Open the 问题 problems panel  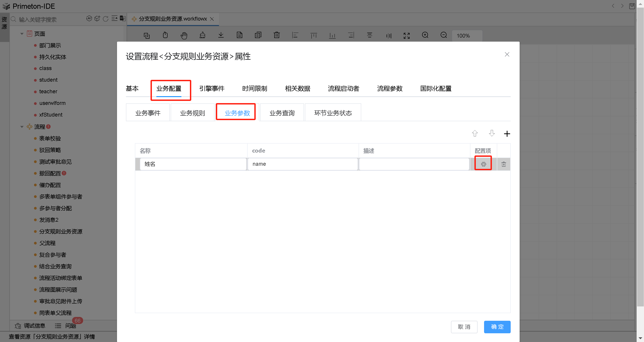pos(70,325)
